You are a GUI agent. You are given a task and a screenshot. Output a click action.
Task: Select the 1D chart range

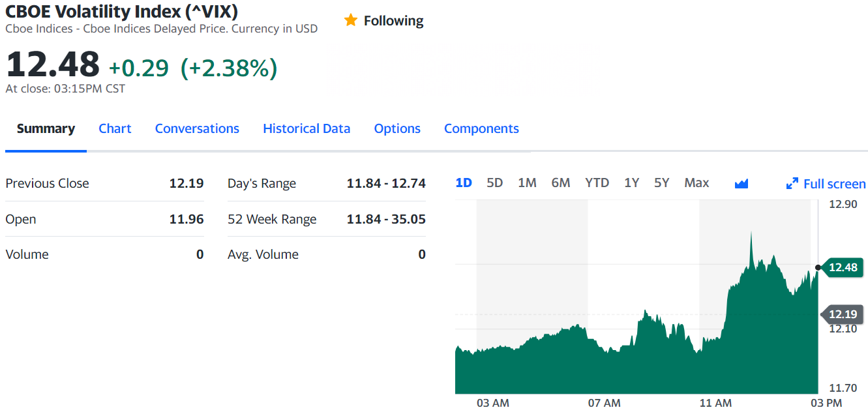click(x=464, y=183)
